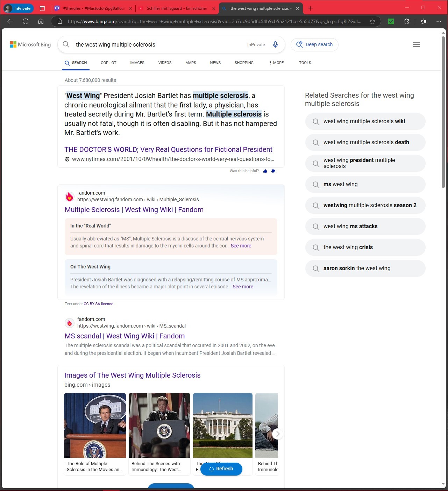448x491 pixels.
Task: Select the ms west wing related search
Action: pyautogui.click(x=365, y=184)
